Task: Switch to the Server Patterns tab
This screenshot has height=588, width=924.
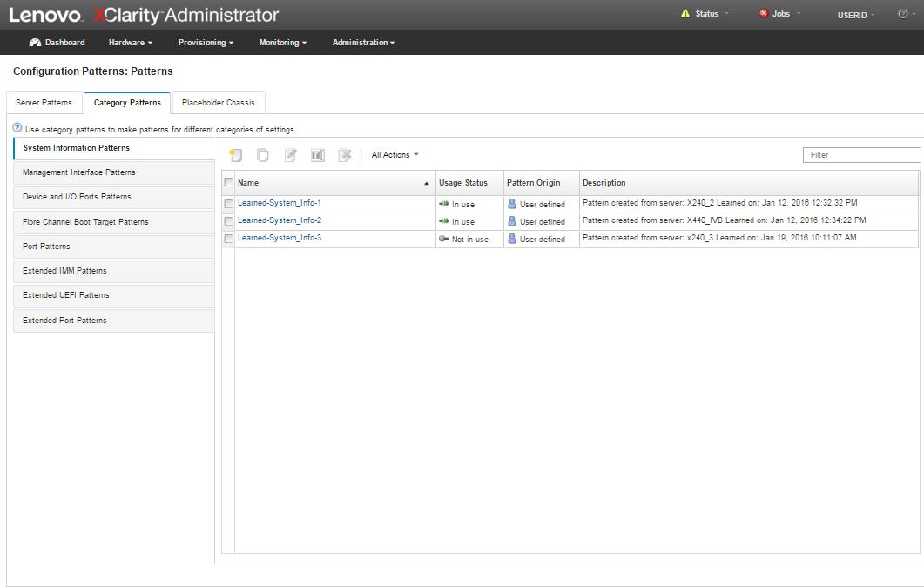Action: (x=44, y=103)
